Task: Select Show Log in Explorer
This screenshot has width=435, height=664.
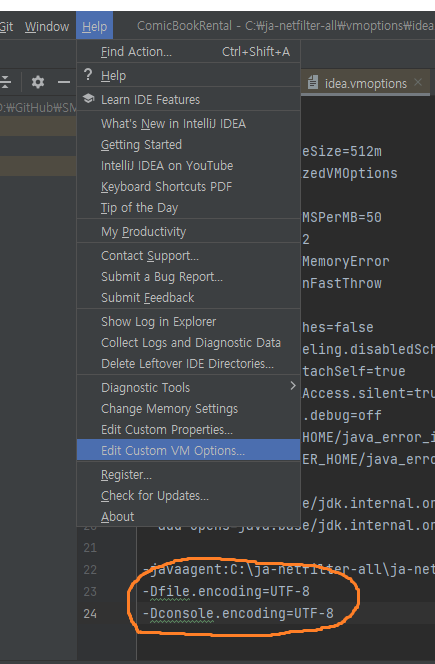Action: point(188,322)
